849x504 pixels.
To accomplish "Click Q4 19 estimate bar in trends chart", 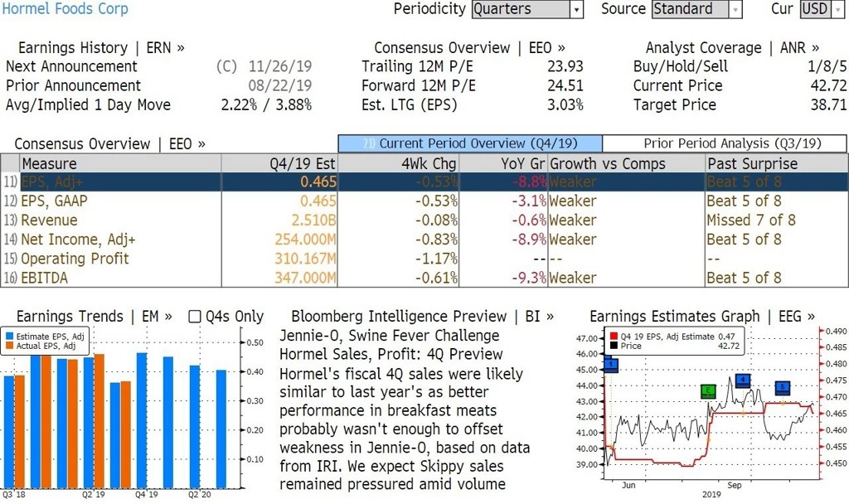I will coord(142,420).
